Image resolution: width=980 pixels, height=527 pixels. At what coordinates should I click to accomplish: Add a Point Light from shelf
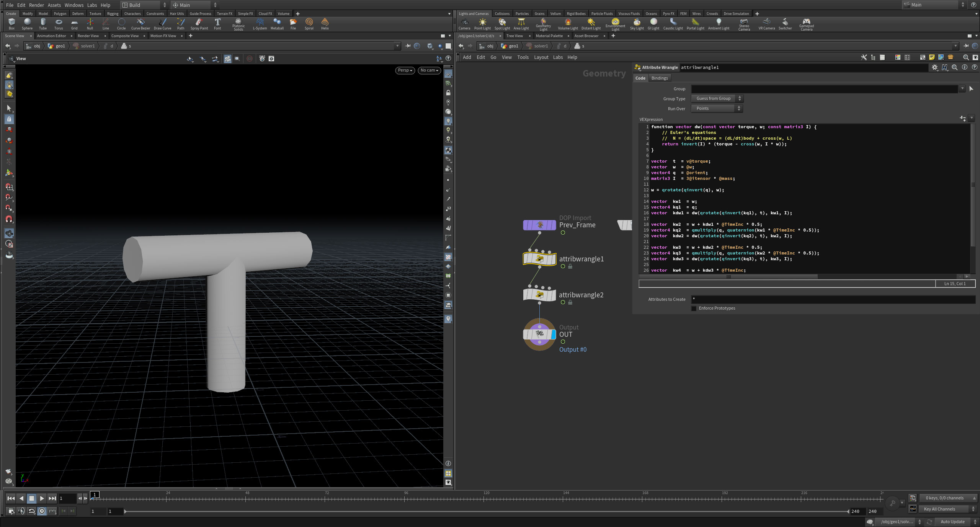click(x=482, y=23)
